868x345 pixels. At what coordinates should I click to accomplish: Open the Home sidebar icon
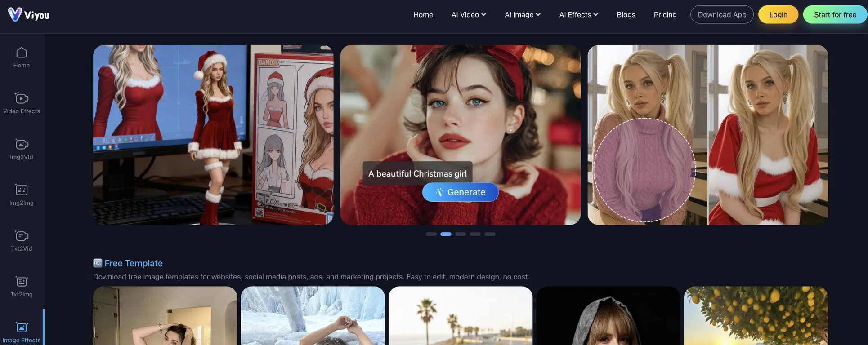[22, 57]
